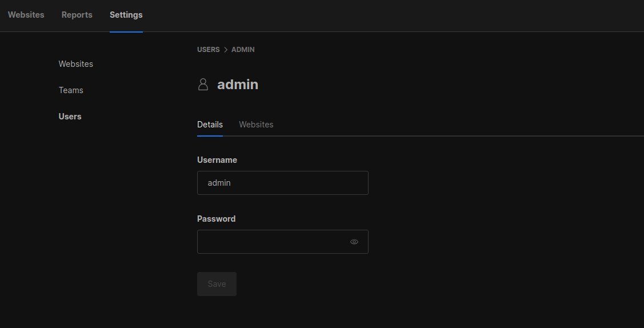Click the user profile icon beside admin
Viewport: 644px width, 328px height.
(x=203, y=85)
